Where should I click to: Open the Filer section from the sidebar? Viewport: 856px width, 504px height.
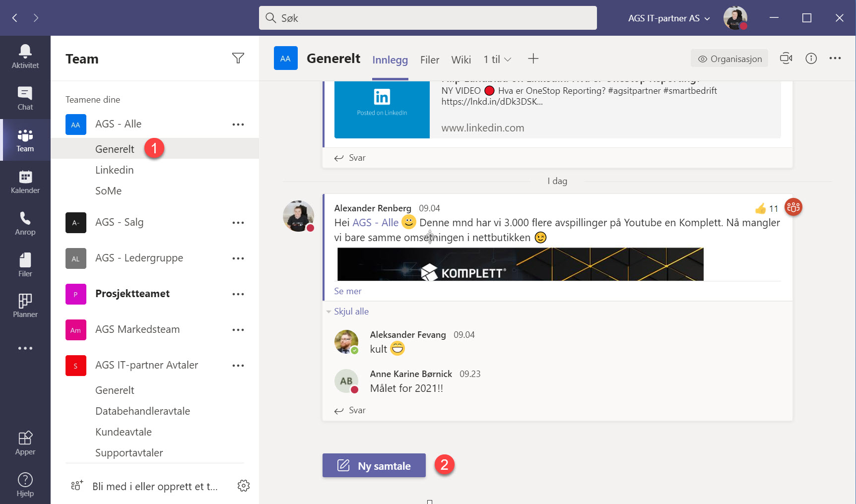[x=25, y=263]
